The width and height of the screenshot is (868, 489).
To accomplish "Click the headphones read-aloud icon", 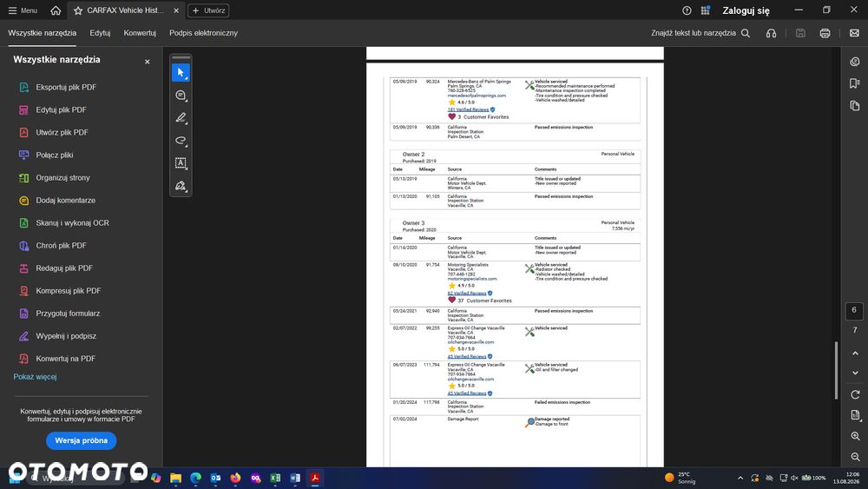I will (771, 33).
